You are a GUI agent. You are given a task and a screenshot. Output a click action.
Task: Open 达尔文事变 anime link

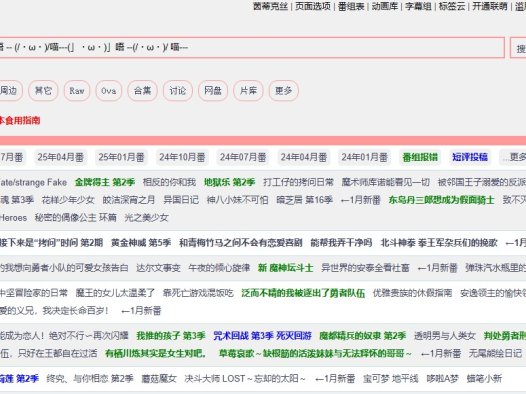(158, 268)
